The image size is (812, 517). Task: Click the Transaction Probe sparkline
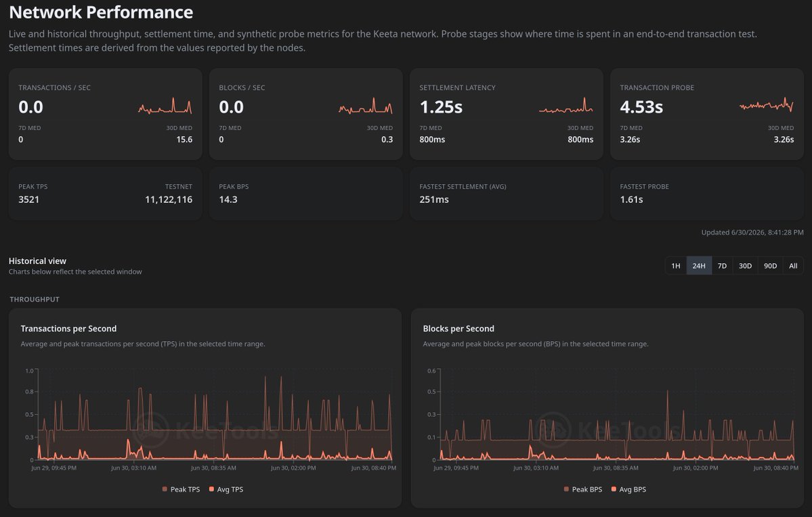767,105
